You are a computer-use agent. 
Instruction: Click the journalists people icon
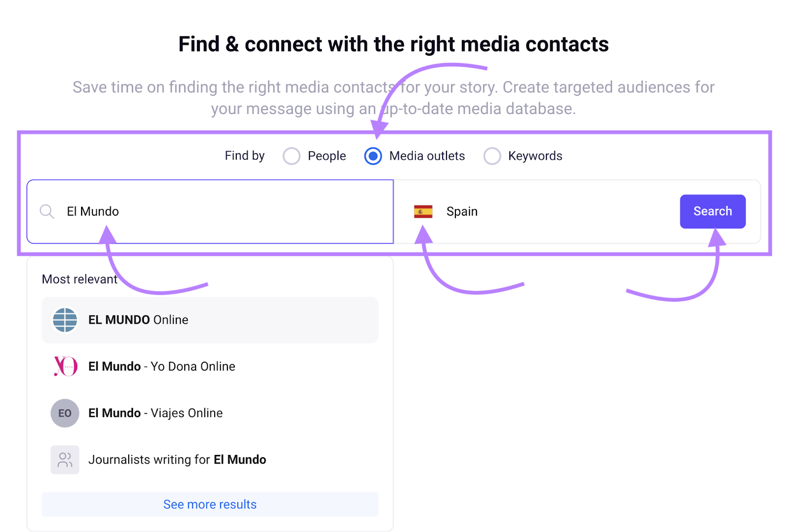[x=65, y=460]
